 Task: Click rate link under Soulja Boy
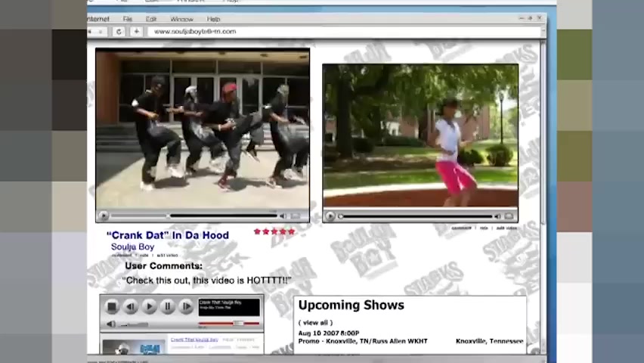click(144, 256)
